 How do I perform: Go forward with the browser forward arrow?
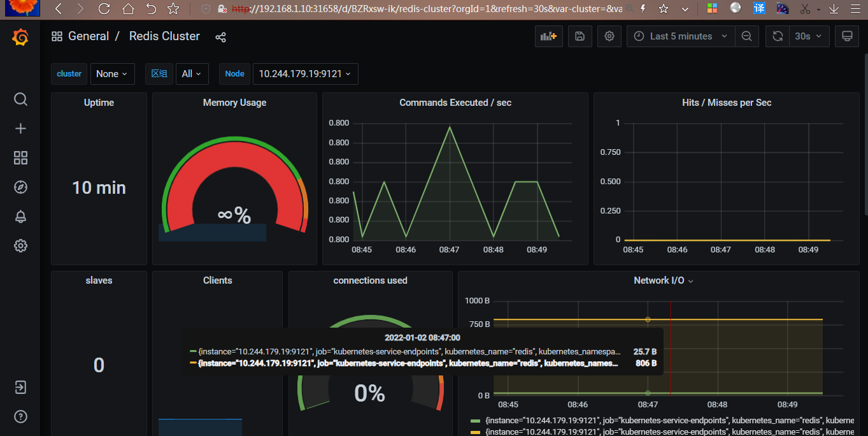[80, 9]
